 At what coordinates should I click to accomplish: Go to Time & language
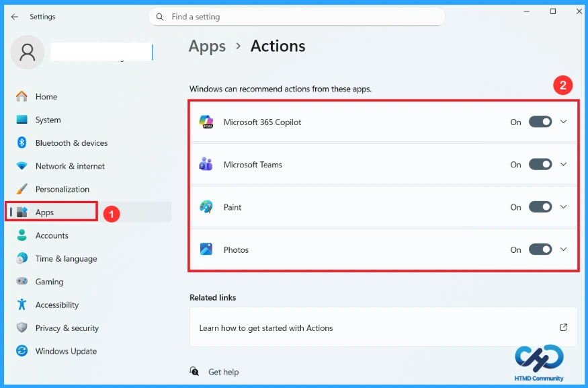89,258
